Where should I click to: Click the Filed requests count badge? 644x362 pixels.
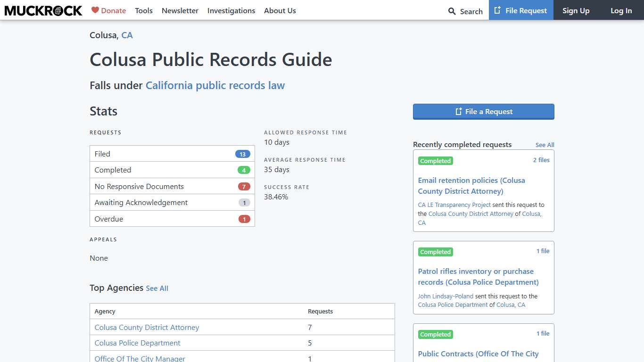[x=242, y=154]
